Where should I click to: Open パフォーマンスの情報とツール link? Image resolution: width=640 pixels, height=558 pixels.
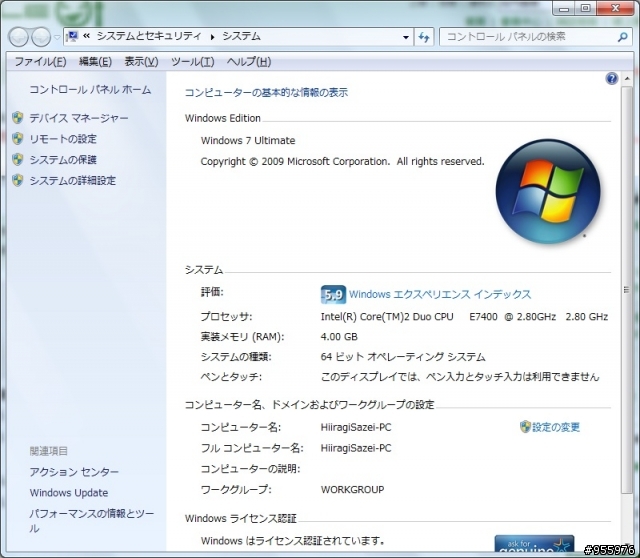(91, 521)
